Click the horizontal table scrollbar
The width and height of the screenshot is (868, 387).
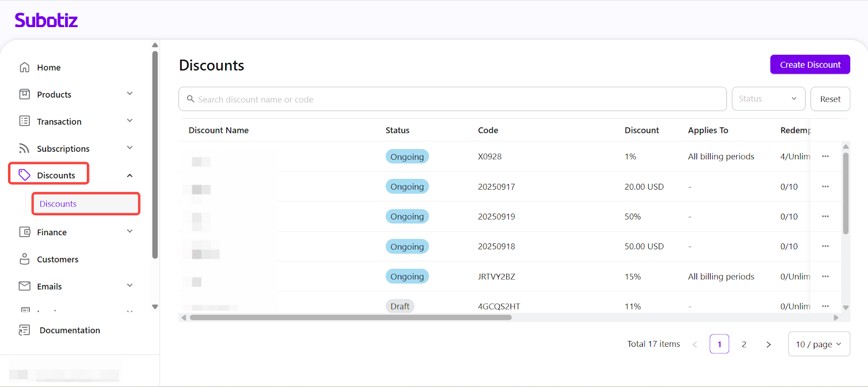[350, 318]
